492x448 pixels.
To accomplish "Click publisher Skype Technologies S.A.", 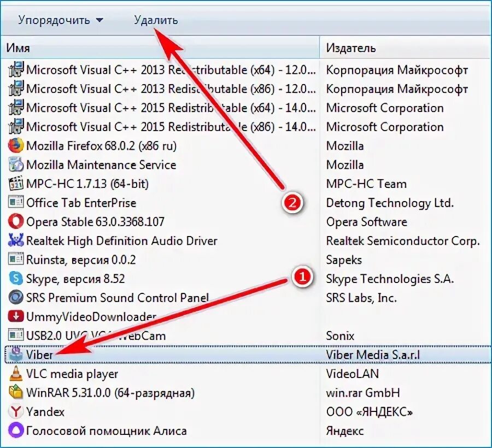I will [x=390, y=279].
